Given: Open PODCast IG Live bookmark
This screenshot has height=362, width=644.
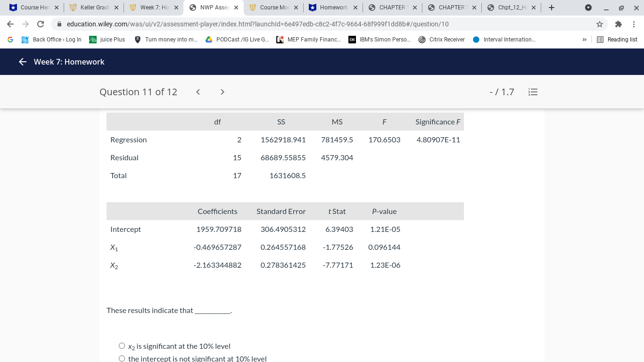Looking at the screenshot, I should pos(237,40).
